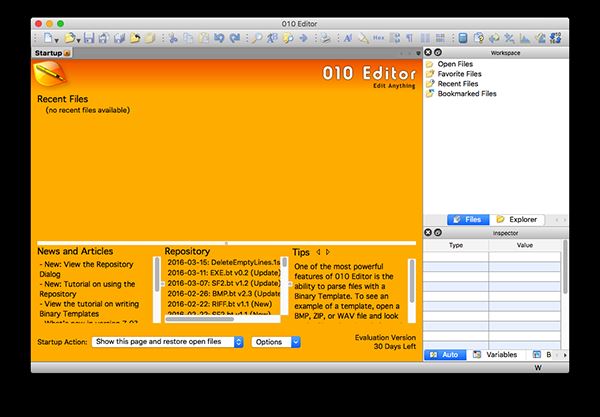Select the Auto tab in Inspector
The height and width of the screenshot is (417, 600).
click(x=445, y=355)
